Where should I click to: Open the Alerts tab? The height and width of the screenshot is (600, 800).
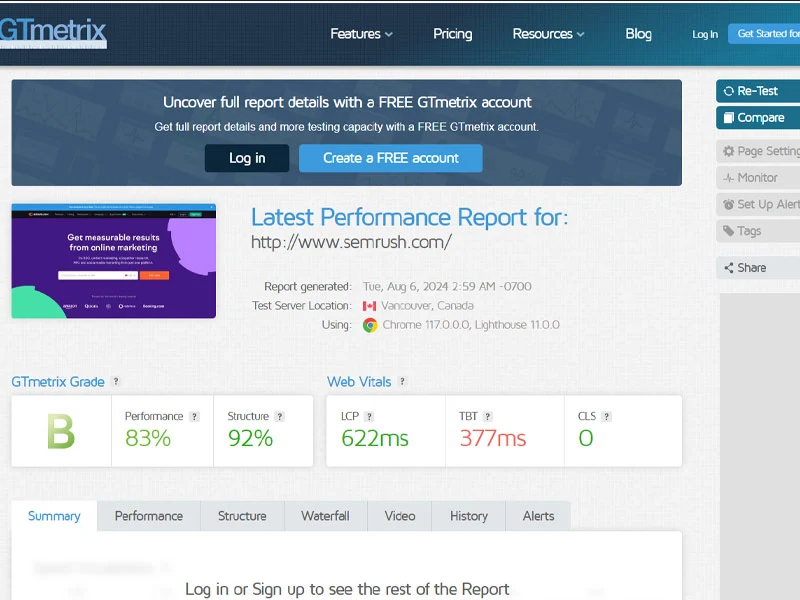(x=538, y=516)
